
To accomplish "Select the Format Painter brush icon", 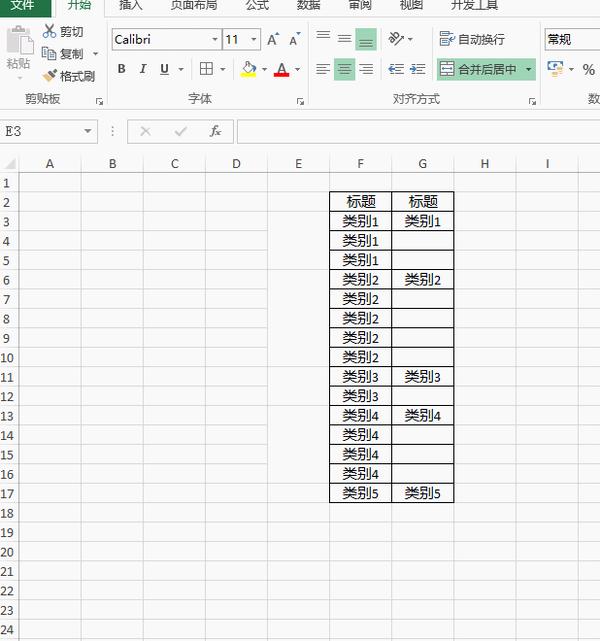I will pos(50,75).
